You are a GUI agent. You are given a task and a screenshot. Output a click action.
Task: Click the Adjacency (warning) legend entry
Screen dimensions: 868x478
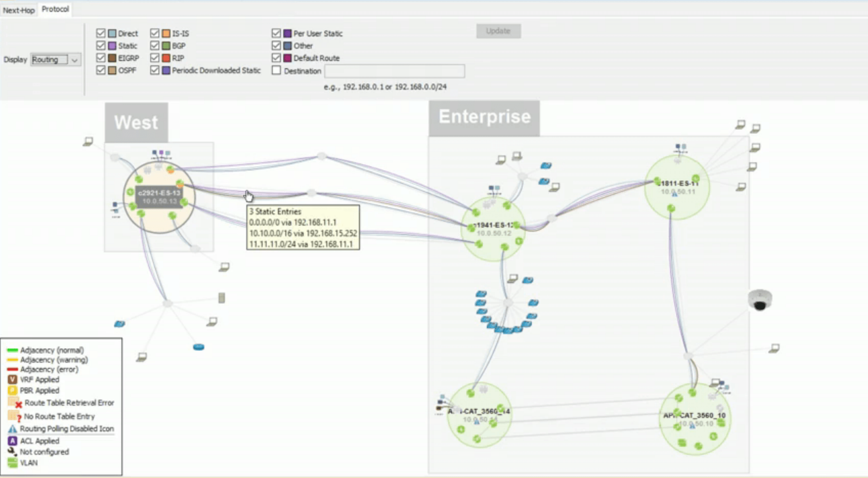tap(47, 360)
